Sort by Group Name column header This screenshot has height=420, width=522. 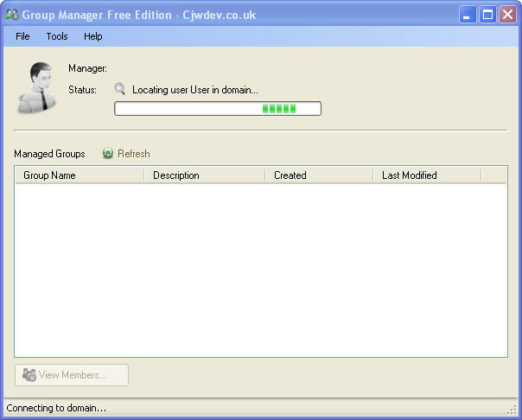(x=80, y=175)
